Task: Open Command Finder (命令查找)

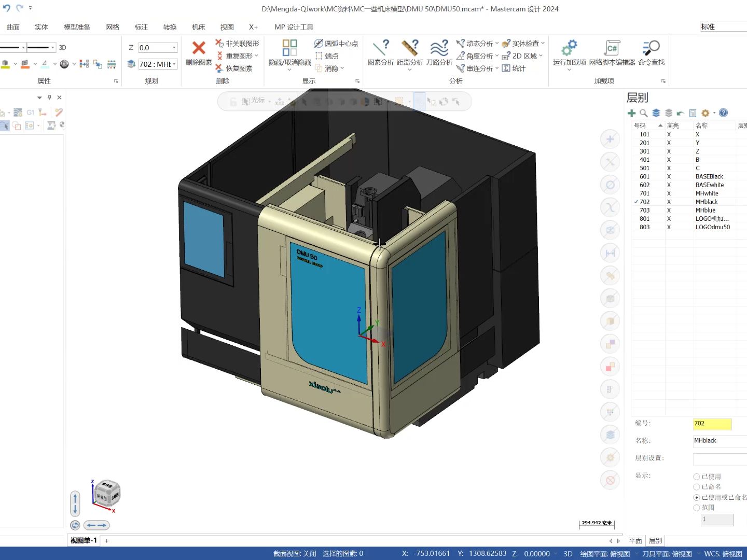Action: coord(651,53)
